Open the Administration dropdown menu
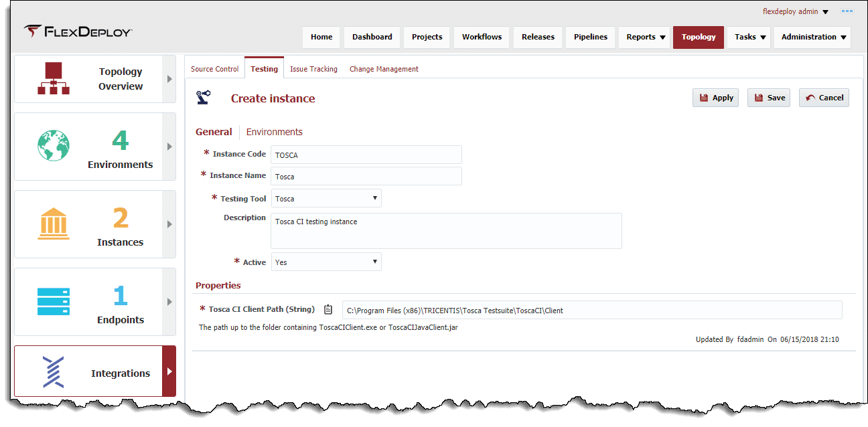The height and width of the screenshot is (427, 868). (x=812, y=37)
